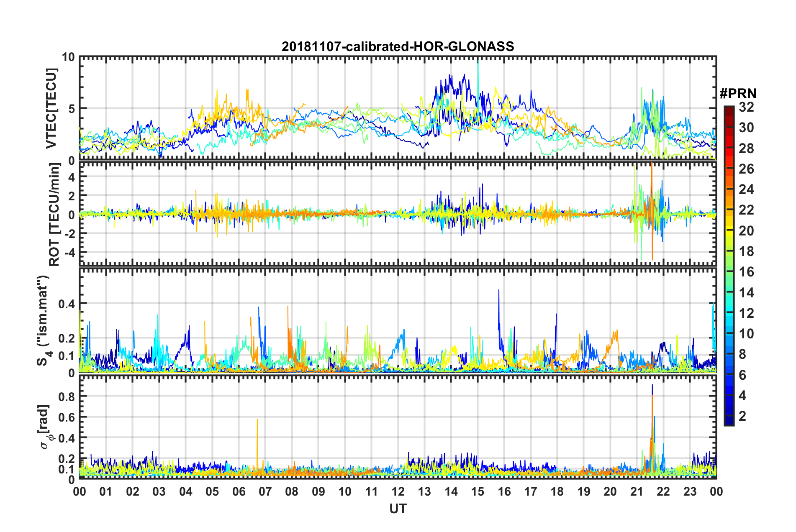The width and height of the screenshot is (796, 532).
Task: Click the 26 label on the PRN colorbar
Action: coord(746,169)
